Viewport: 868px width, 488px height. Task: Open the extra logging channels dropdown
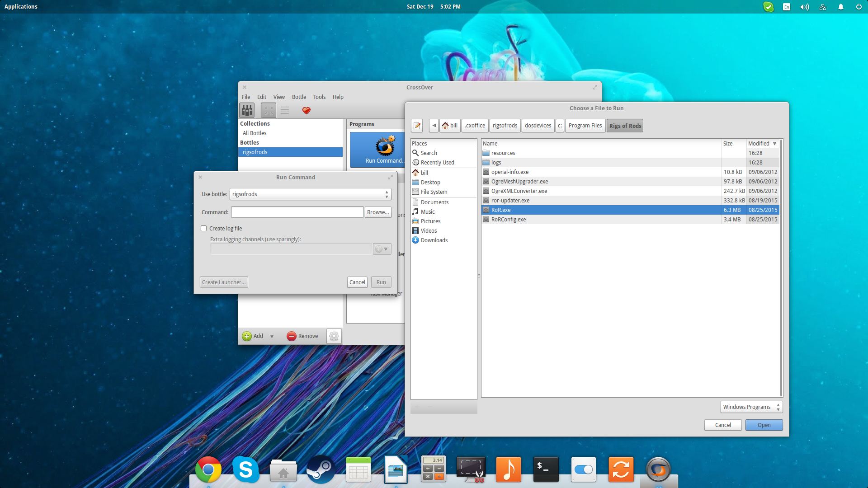[382, 249]
